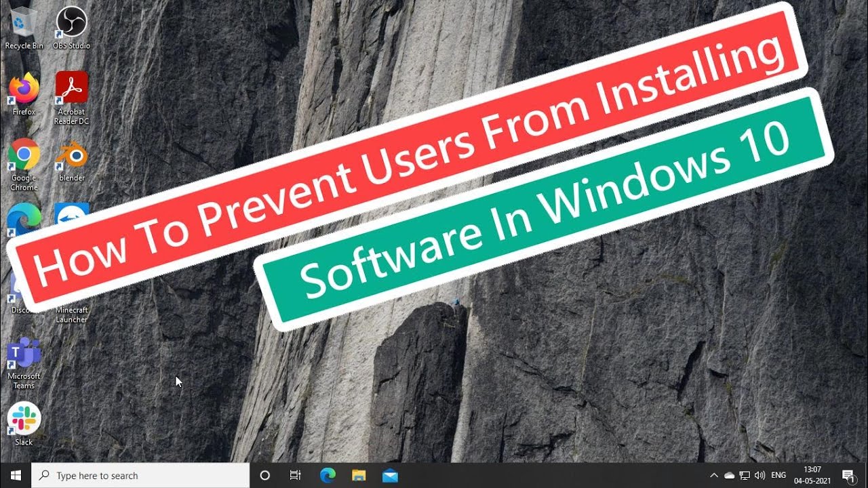Switch the ENG input language indicator

point(778,475)
